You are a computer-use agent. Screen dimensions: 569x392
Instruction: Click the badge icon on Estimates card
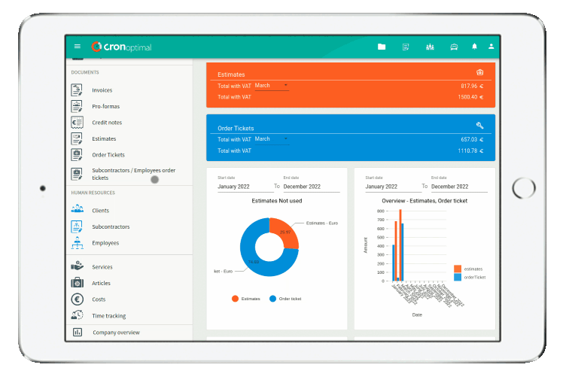point(479,72)
